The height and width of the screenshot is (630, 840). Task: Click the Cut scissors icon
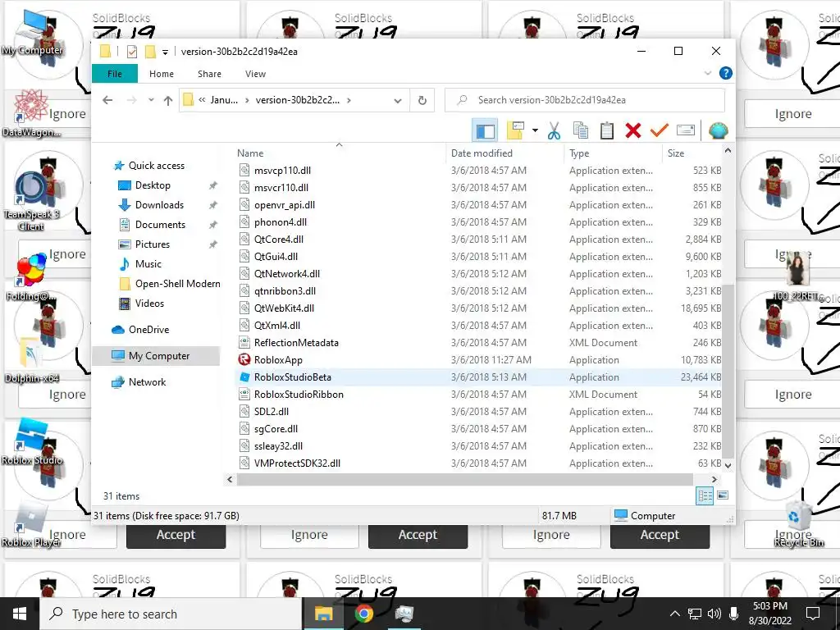coord(554,130)
